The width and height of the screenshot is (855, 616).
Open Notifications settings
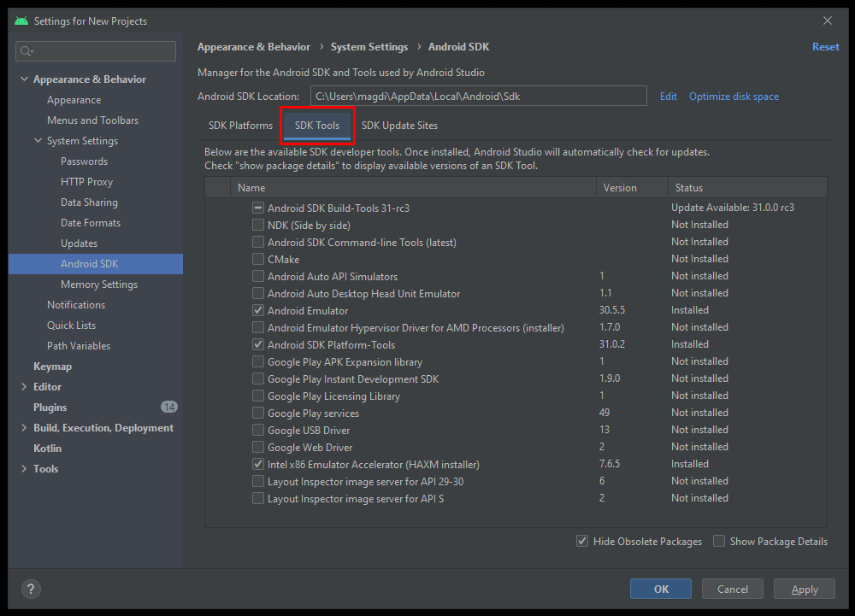[76, 305]
